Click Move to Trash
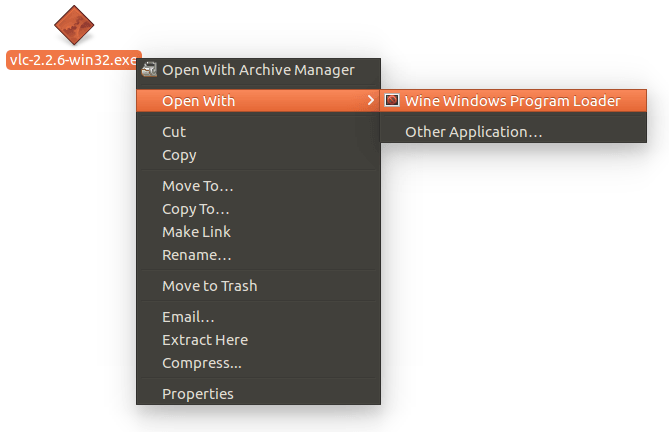669x432 pixels. pyautogui.click(x=258, y=286)
